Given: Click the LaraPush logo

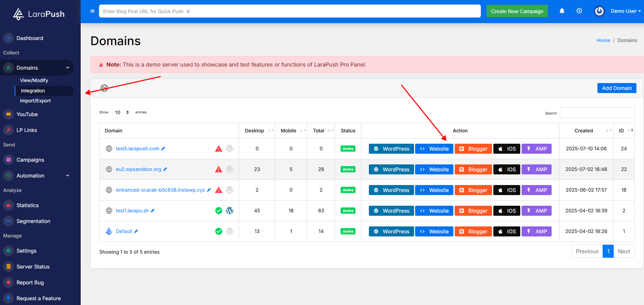Looking at the screenshot, I should 39,14.
